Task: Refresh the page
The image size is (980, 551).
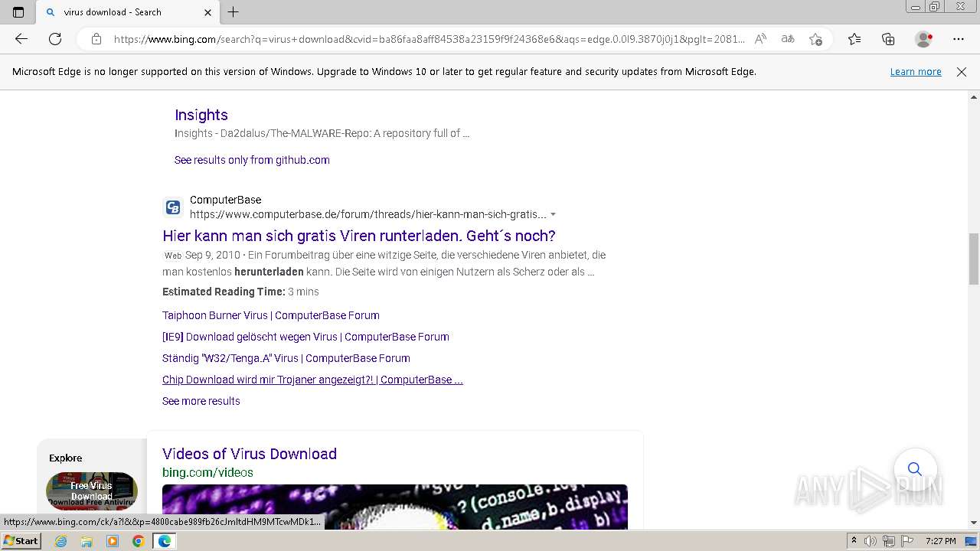Action: (55, 39)
